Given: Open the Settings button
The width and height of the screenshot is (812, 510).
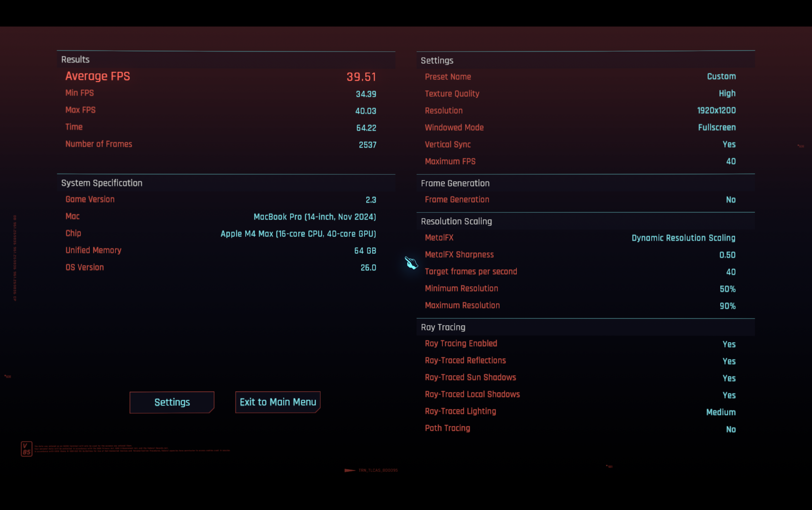Looking at the screenshot, I should tap(172, 402).
